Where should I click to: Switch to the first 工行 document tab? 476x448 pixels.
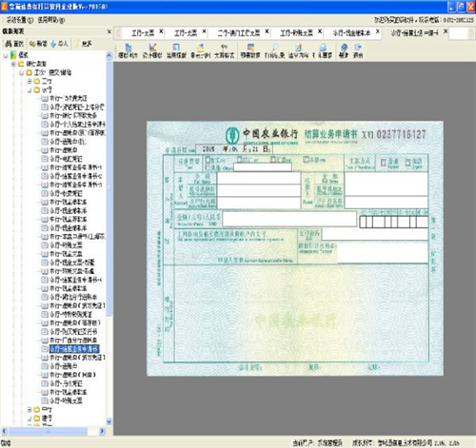tap(143, 33)
